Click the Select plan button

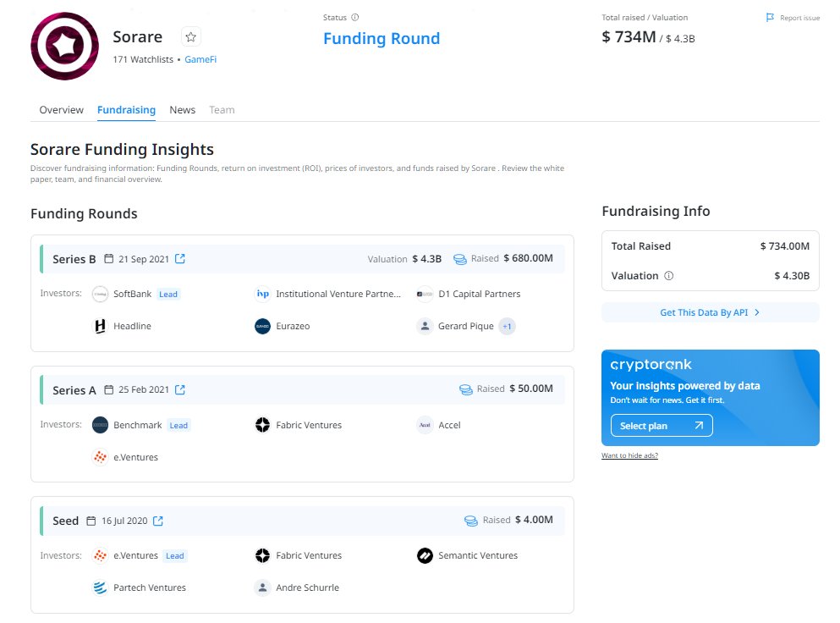coord(662,426)
